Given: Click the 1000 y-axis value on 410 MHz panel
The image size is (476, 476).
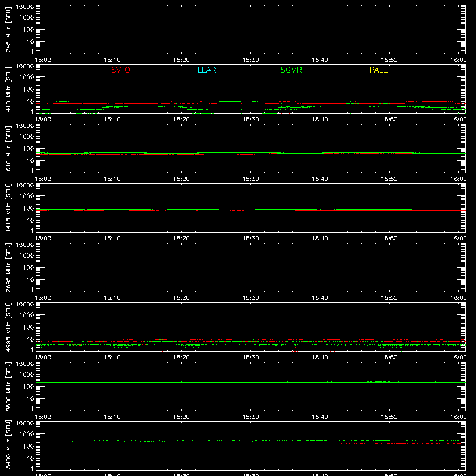Looking at the screenshot, I should coord(27,77).
